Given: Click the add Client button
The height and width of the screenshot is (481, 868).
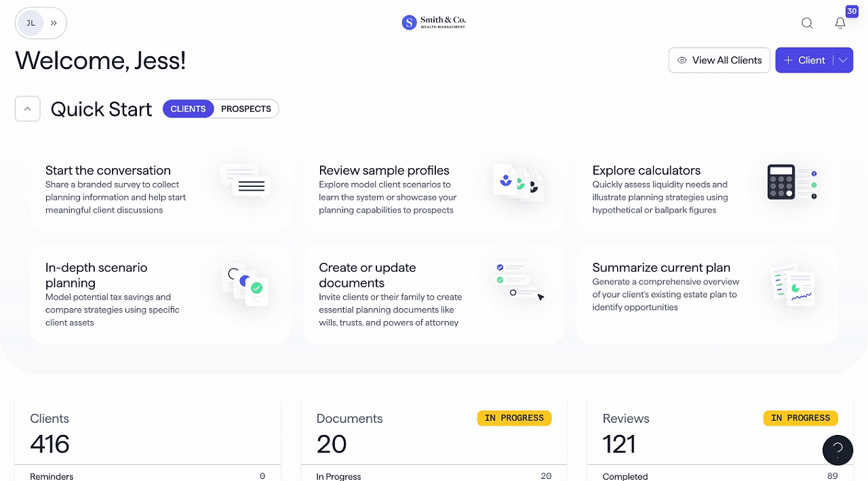Looking at the screenshot, I should tap(805, 60).
